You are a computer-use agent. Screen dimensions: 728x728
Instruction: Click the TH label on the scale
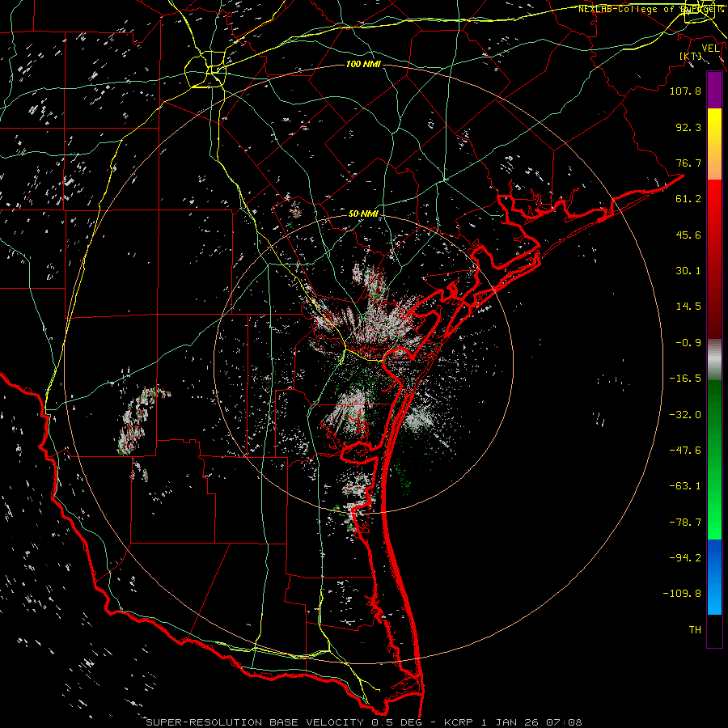695,630
